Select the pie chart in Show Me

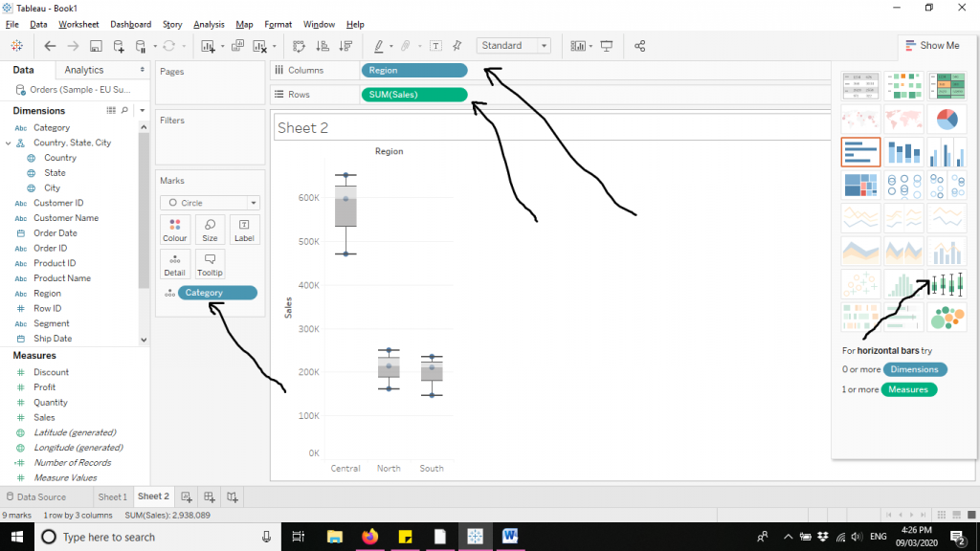point(947,119)
